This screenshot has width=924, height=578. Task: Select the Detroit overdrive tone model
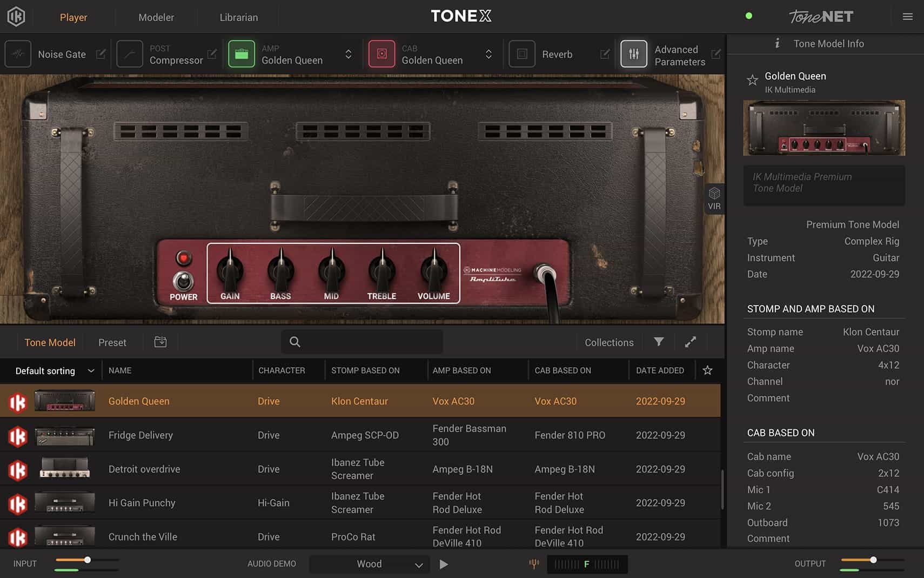pos(360,469)
